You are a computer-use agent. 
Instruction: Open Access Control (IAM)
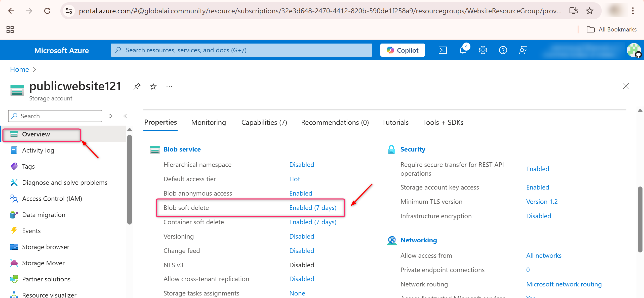52,199
